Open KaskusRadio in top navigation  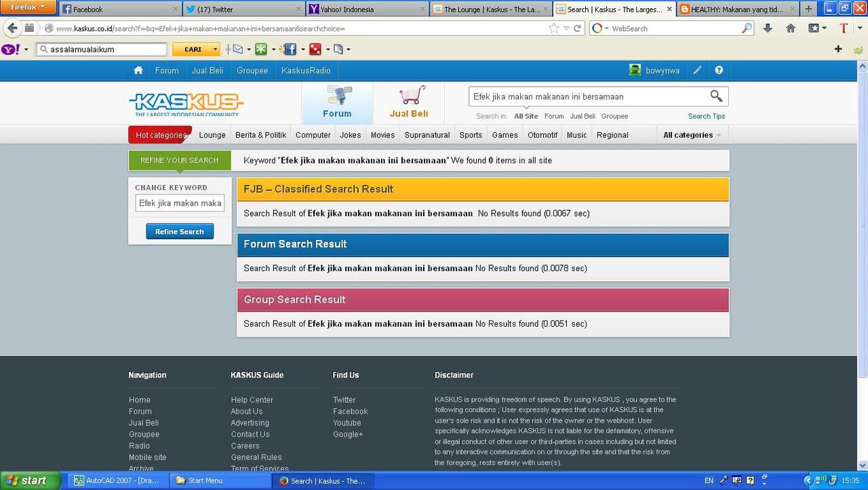306,70
